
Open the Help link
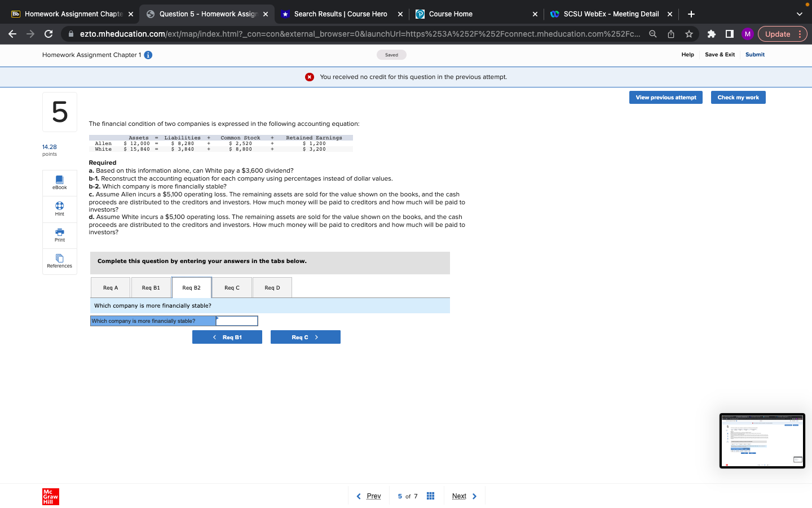pyautogui.click(x=687, y=55)
